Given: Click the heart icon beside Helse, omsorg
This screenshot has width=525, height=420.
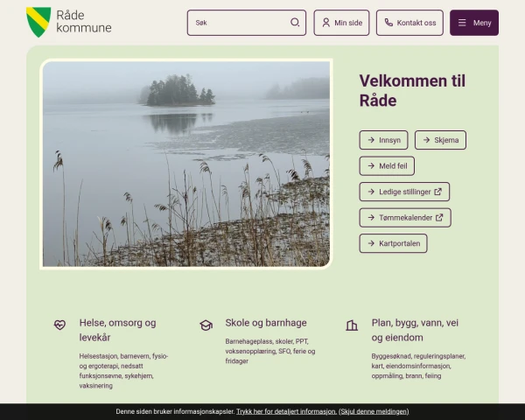Looking at the screenshot, I should tap(59, 325).
